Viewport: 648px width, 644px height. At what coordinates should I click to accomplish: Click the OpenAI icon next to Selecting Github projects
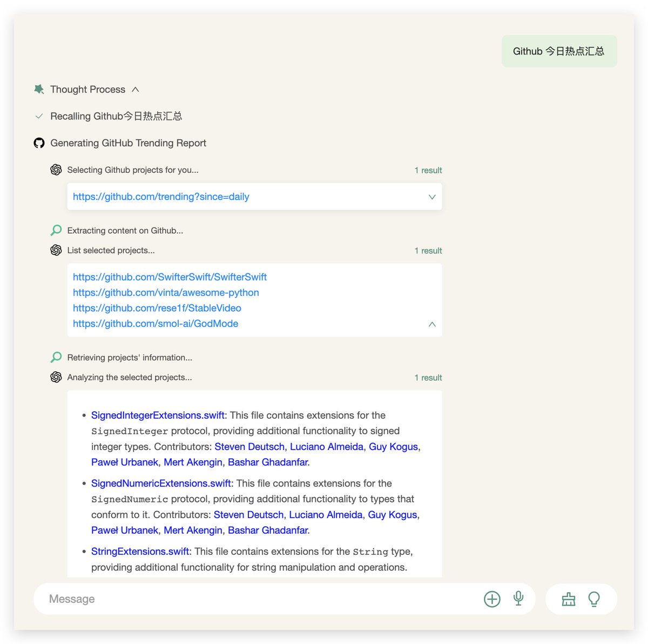[x=56, y=169]
